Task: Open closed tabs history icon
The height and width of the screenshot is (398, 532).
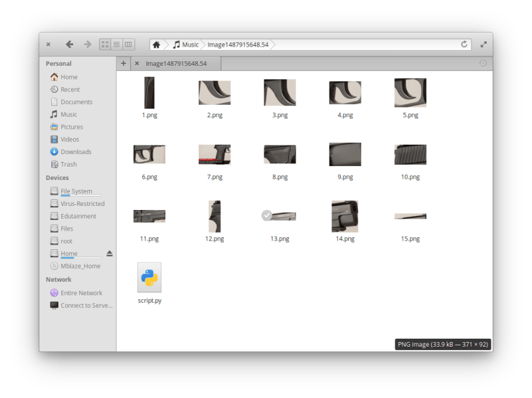Action: [483, 63]
